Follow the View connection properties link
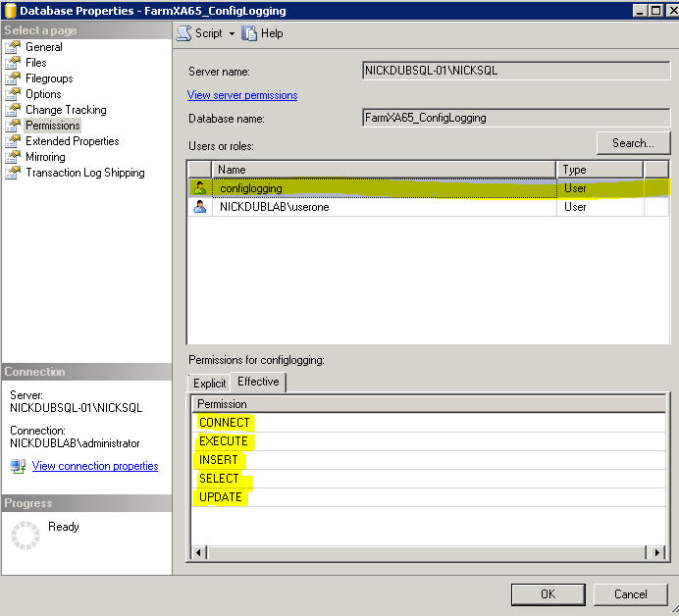The height and width of the screenshot is (616, 679). [x=95, y=466]
